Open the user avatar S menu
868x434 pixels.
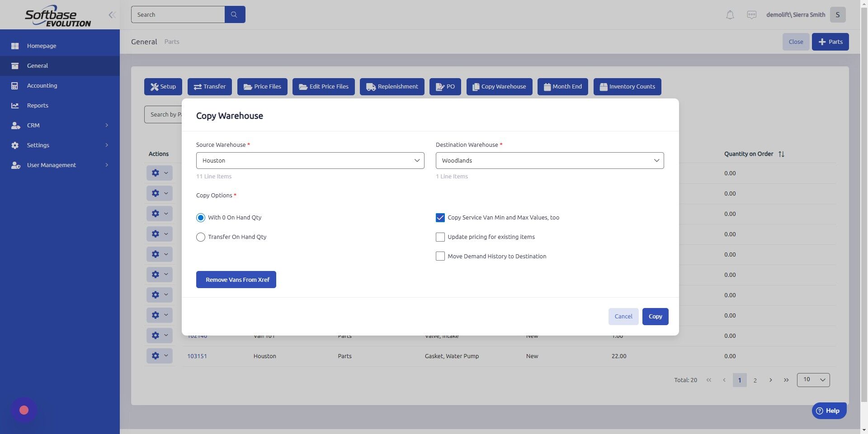(838, 14)
